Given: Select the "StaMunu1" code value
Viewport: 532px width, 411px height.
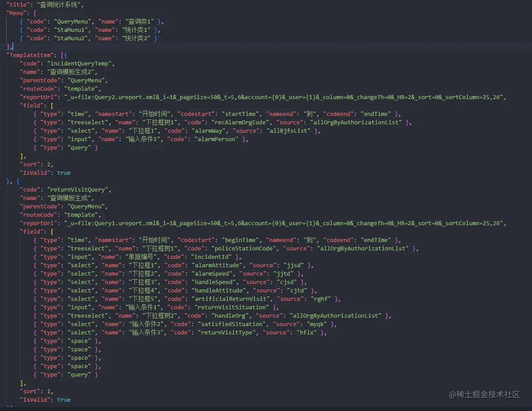Looking at the screenshot, I should (71, 30).
